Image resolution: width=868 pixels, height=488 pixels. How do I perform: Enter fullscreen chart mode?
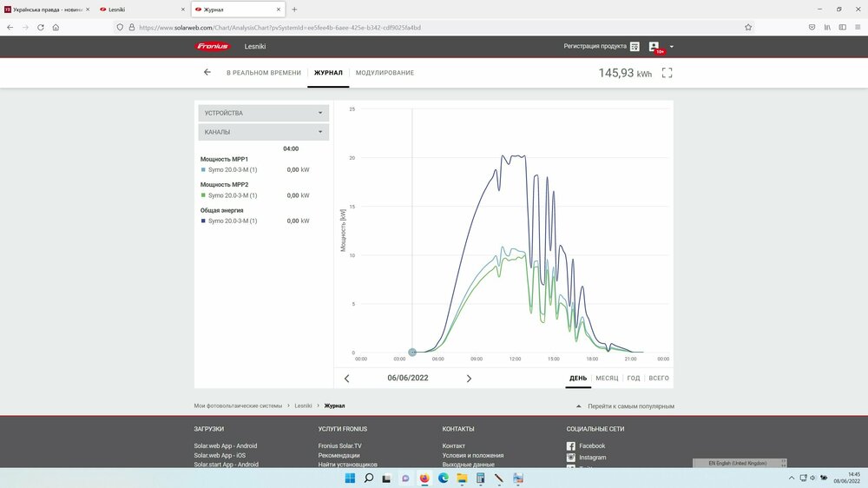[667, 73]
